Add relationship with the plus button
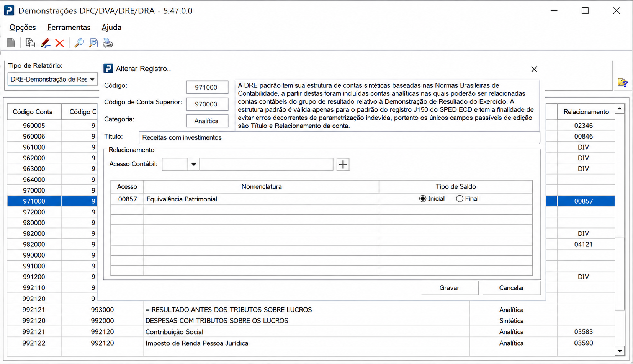Screen dimensions: 633x364 point(343,165)
